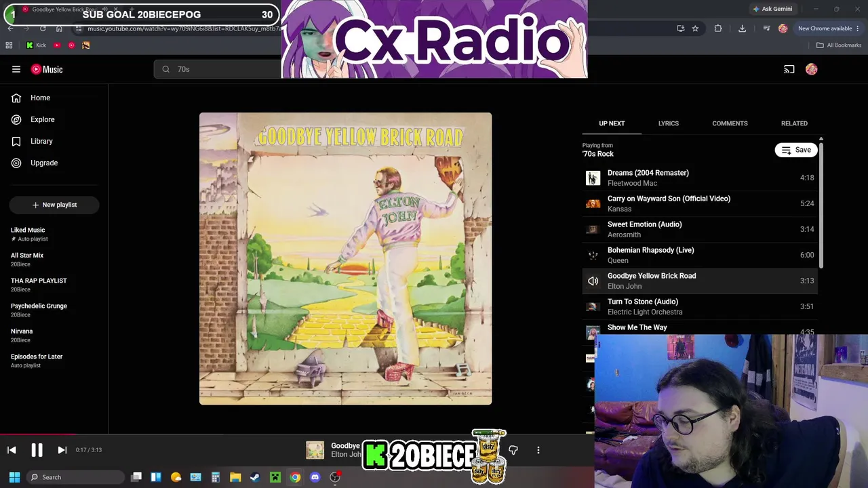Play Bohemian Rhapsody (Live) by Queen
The width and height of the screenshot is (868, 488).
click(x=700, y=255)
